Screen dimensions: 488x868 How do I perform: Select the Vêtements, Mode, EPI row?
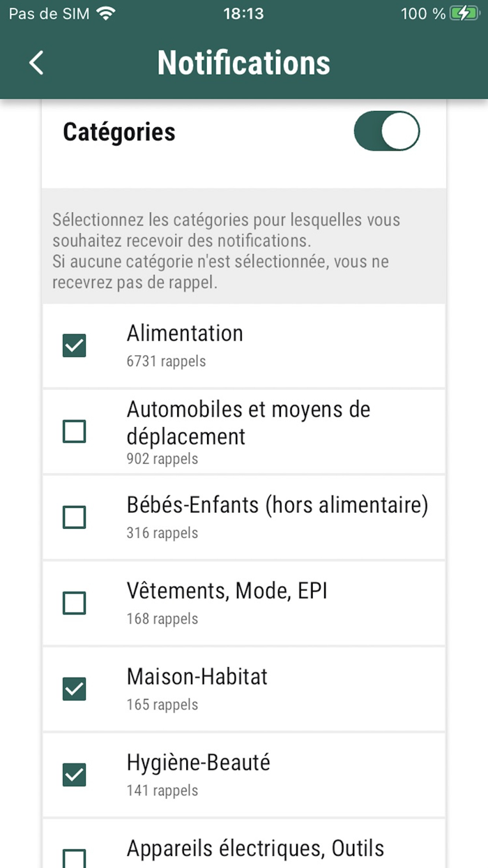(x=244, y=603)
